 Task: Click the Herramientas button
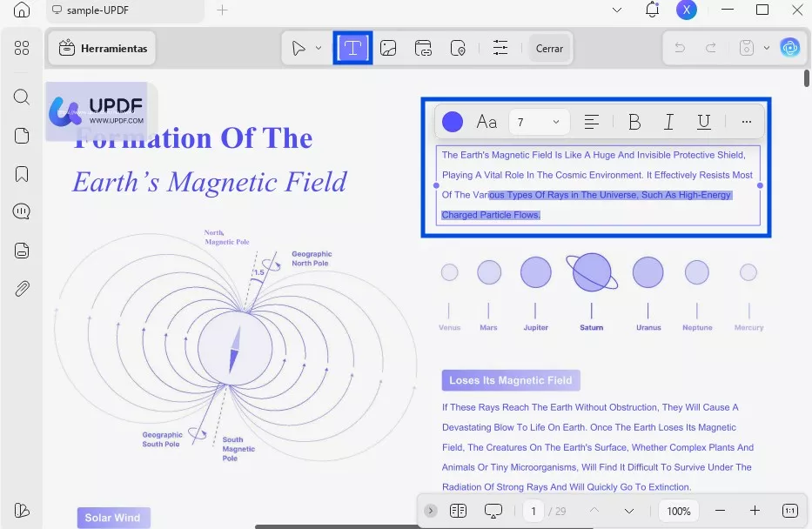[x=103, y=49]
